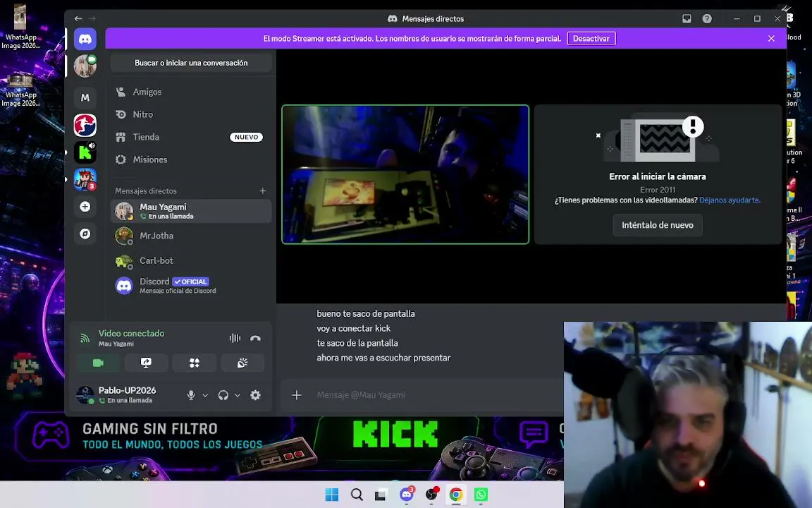Screen dimensions: 812x508
Task: Dismiss the streamer mode banner
Action: pyautogui.click(x=771, y=38)
